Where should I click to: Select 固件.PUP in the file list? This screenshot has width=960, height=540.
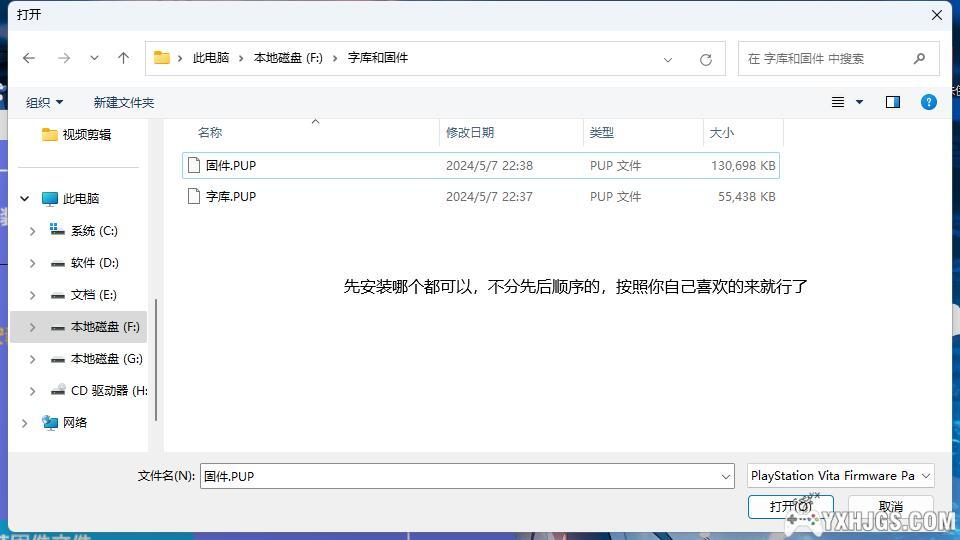pos(231,166)
